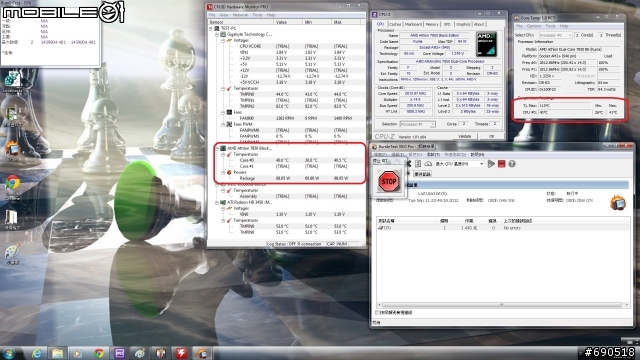
Task: Click the OK button in CPU-Z
Action: [491, 136]
